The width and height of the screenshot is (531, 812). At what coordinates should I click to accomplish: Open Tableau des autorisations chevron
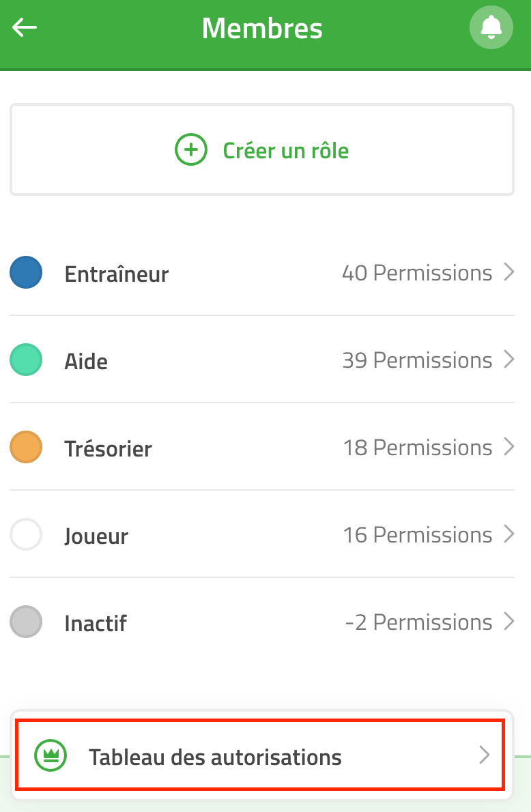point(484,755)
